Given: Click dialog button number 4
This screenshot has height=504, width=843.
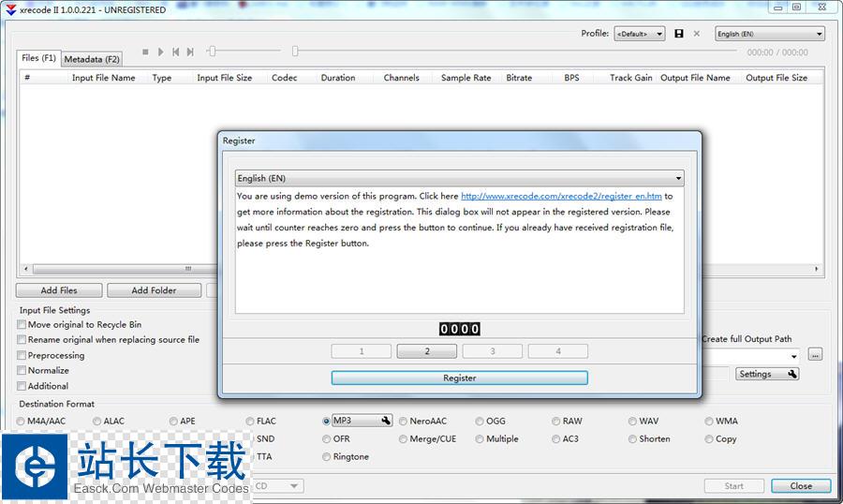Looking at the screenshot, I should pyautogui.click(x=558, y=351).
